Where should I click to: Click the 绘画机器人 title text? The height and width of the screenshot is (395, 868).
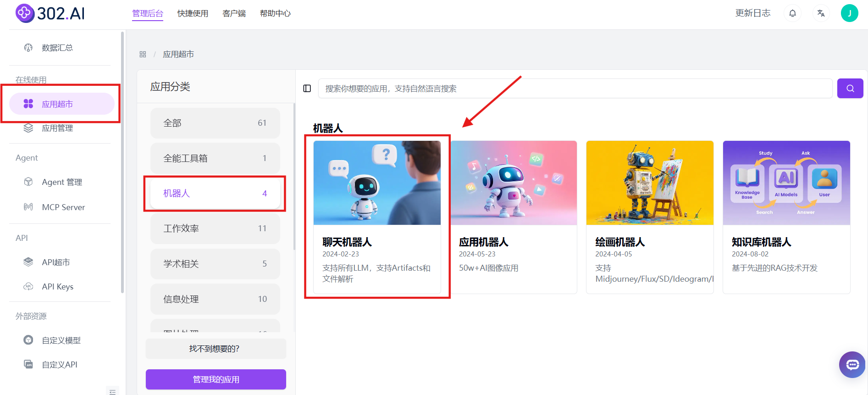click(620, 242)
